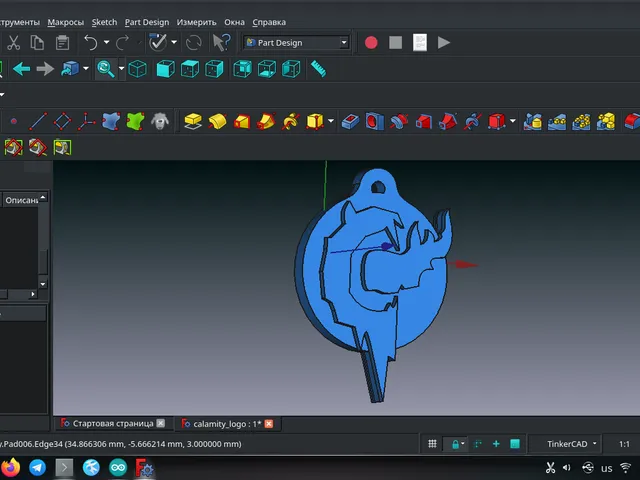Click the Cut scissors icon
The image size is (640, 480).
click(x=13, y=42)
